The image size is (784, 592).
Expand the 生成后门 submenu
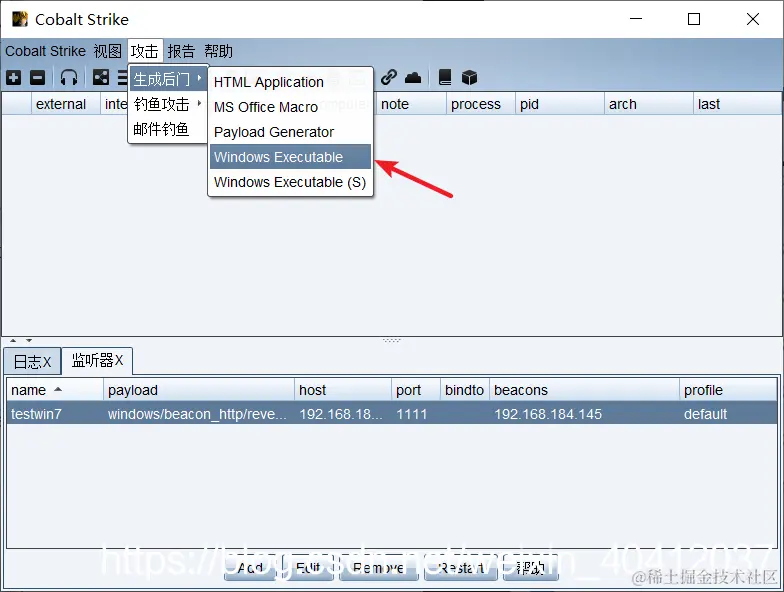tap(168, 79)
